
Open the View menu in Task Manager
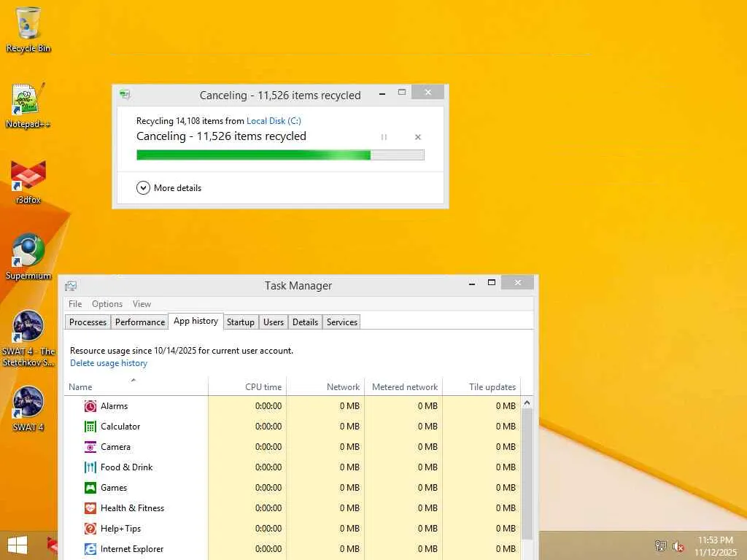pos(142,304)
